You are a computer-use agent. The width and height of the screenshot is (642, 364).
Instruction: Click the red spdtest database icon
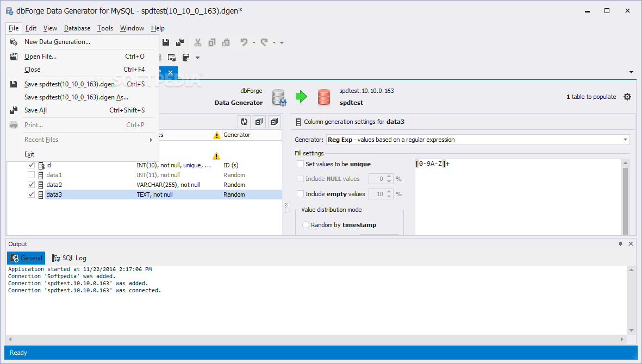tap(324, 97)
